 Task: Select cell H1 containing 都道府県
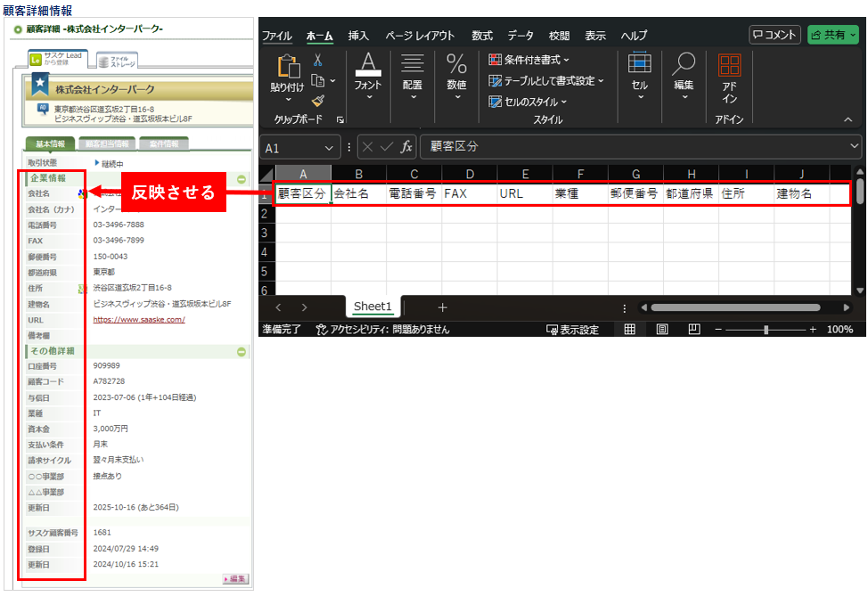[691, 193]
